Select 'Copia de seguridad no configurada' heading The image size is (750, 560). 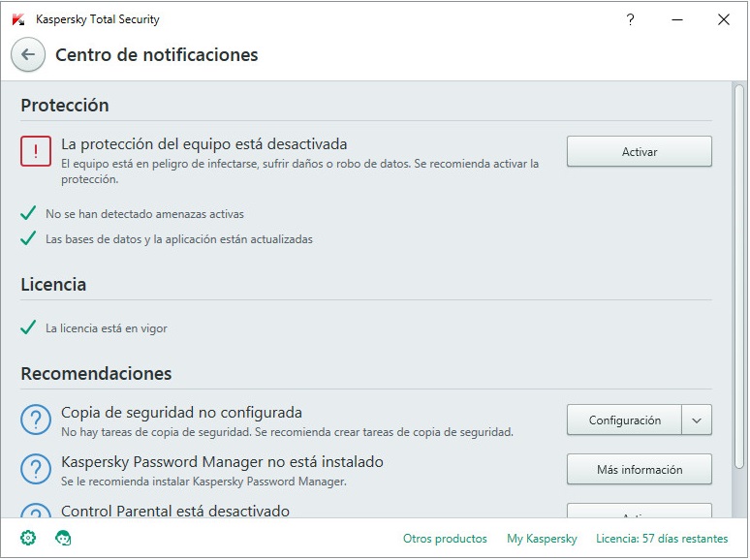pos(182,412)
